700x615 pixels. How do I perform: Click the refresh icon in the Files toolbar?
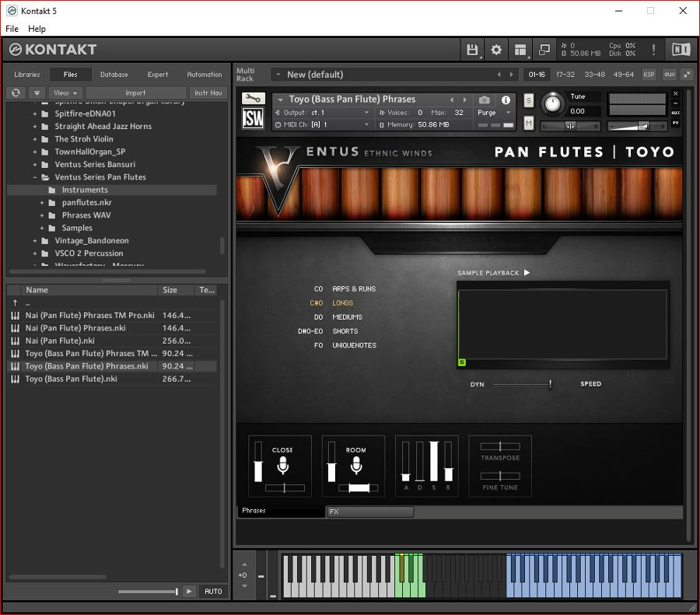[x=16, y=93]
